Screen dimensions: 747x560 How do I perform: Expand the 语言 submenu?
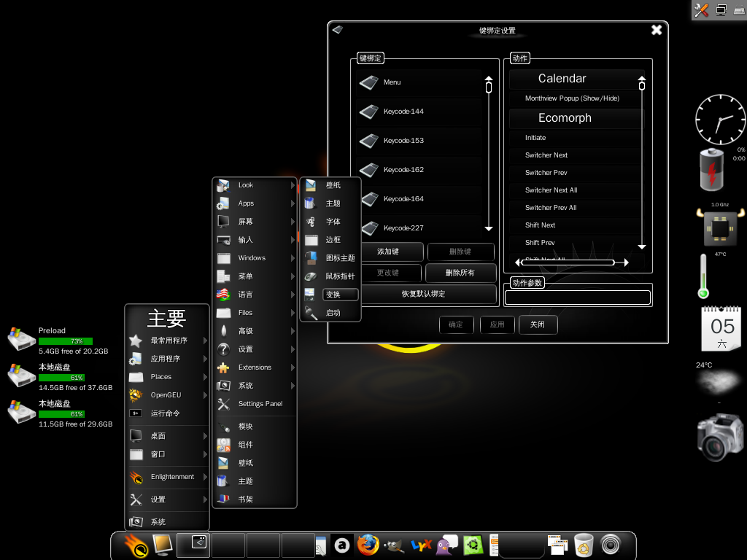[x=255, y=295]
